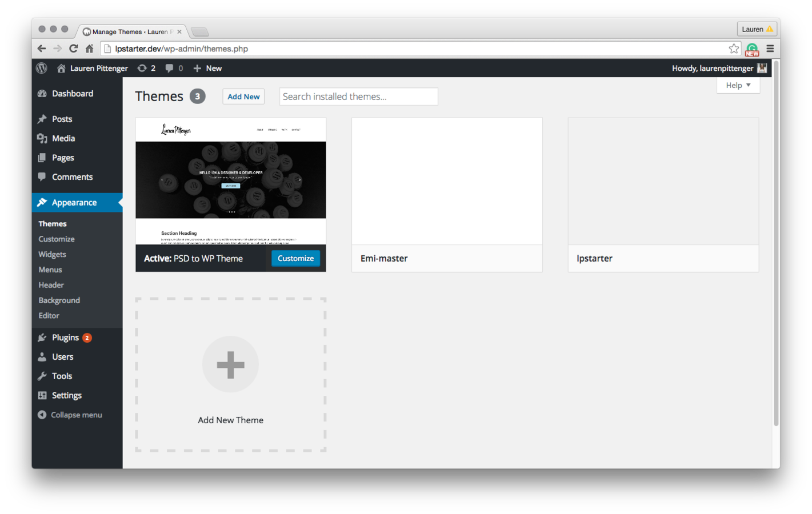Select Themes in Appearance submenu
812x514 pixels.
pyautogui.click(x=53, y=224)
